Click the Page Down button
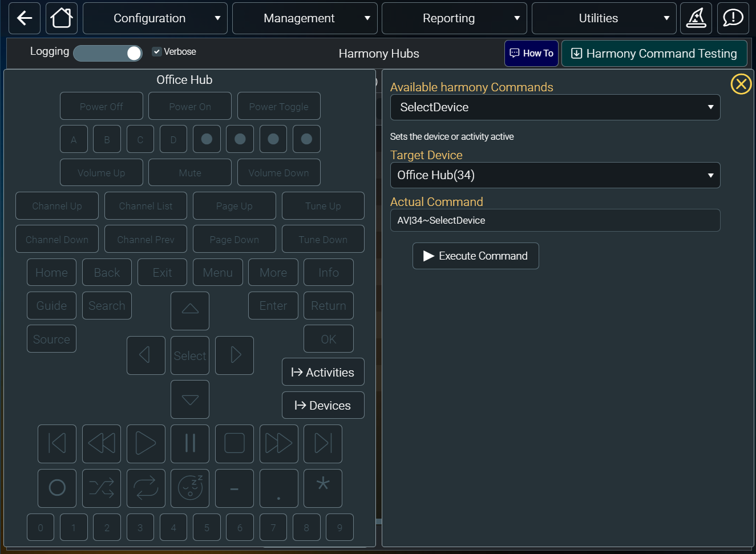756x554 pixels. pyautogui.click(x=235, y=239)
